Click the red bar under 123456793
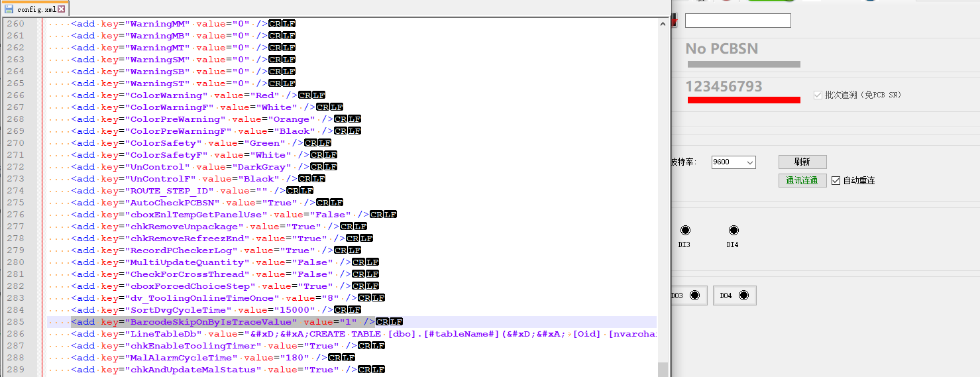Image resolution: width=980 pixels, height=377 pixels. tap(743, 100)
